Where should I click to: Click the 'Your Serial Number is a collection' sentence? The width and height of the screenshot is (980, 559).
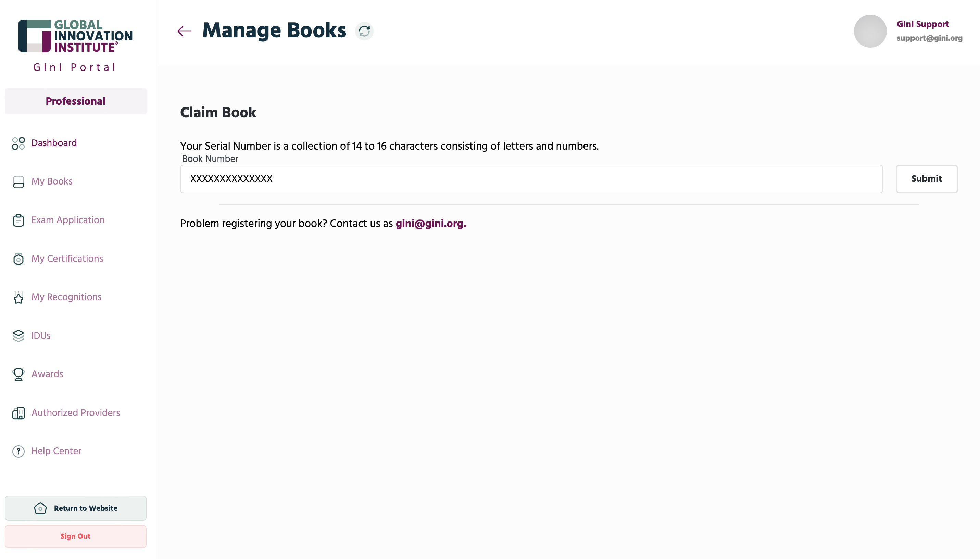click(x=389, y=146)
